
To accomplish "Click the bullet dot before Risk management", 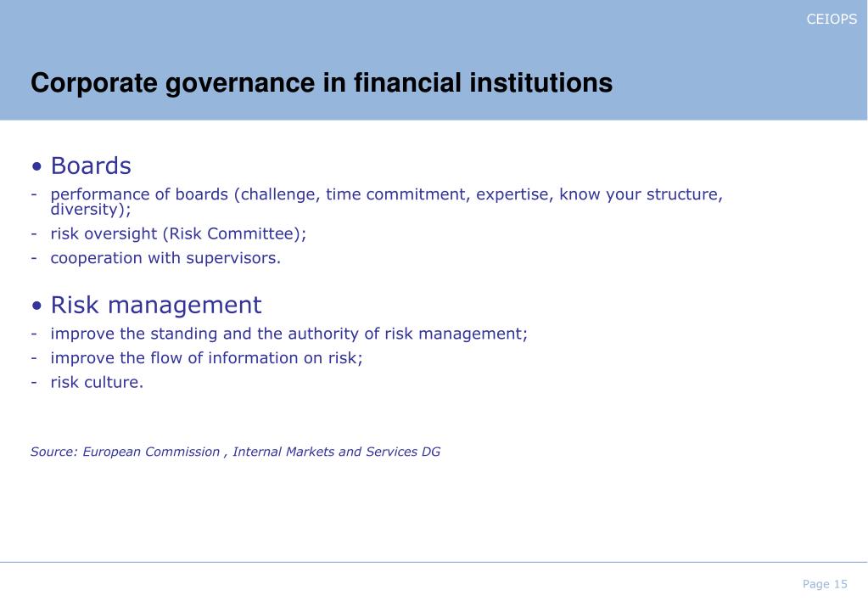I will click(x=37, y=306).
